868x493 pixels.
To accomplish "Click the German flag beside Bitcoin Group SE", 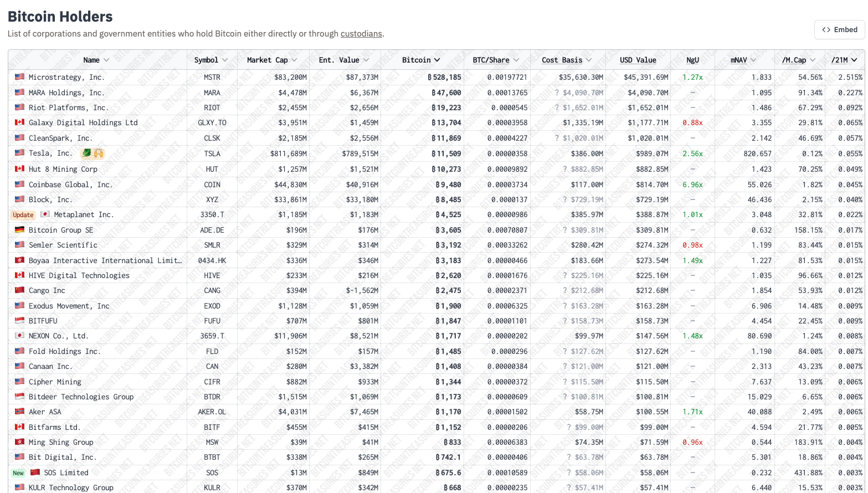I will (19, 230).
